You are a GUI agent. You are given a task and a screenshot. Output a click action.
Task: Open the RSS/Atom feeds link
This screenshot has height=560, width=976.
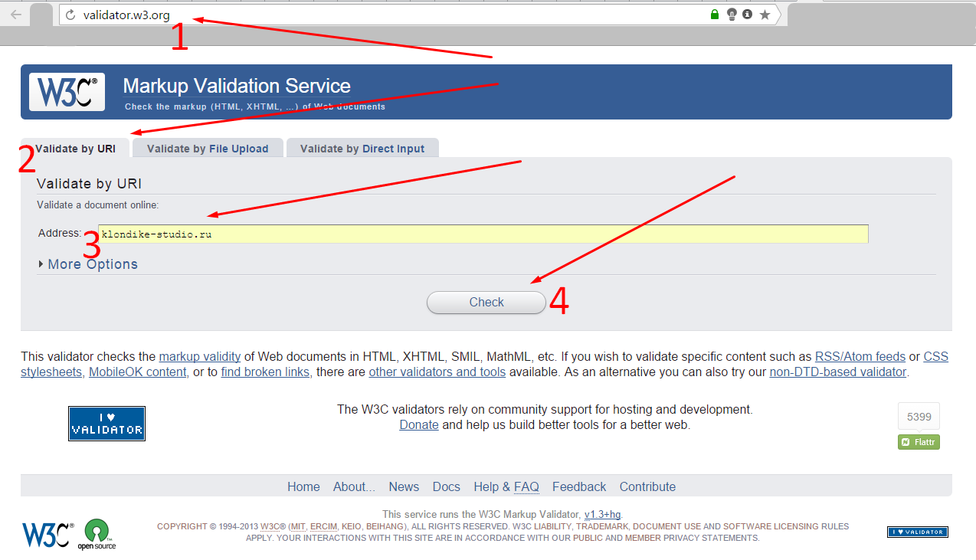click(x=860, y=356)
